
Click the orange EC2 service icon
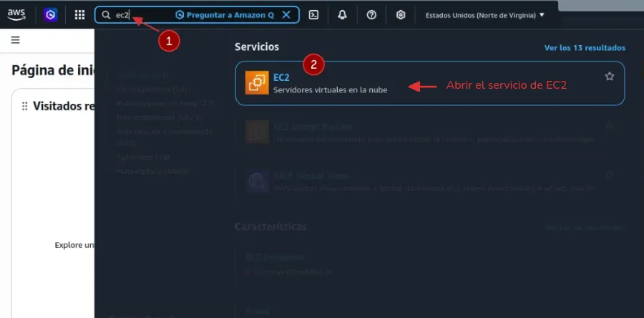(257, 82)
